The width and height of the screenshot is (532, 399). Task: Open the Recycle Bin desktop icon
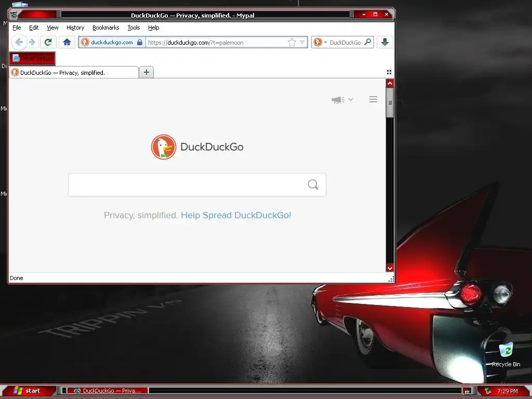click(x=506, y=354)
